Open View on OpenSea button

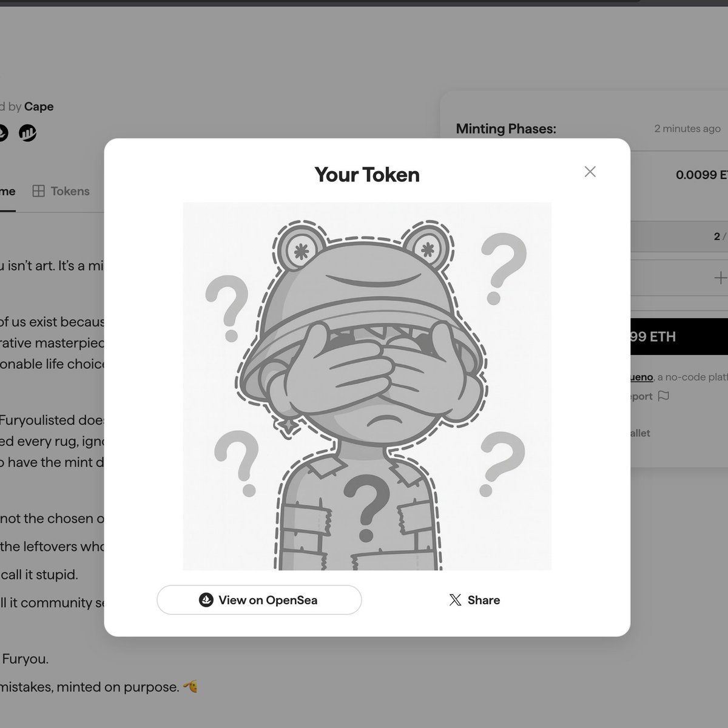pos(259,600)
